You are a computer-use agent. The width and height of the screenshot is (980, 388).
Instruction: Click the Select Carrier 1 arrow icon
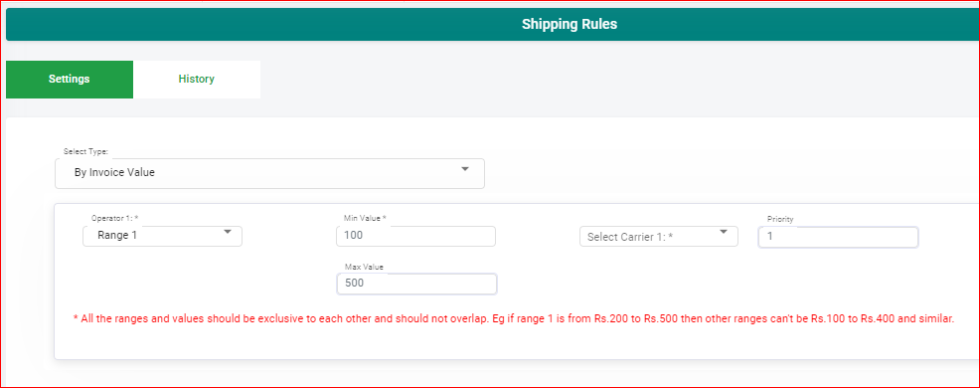point(724,232)
